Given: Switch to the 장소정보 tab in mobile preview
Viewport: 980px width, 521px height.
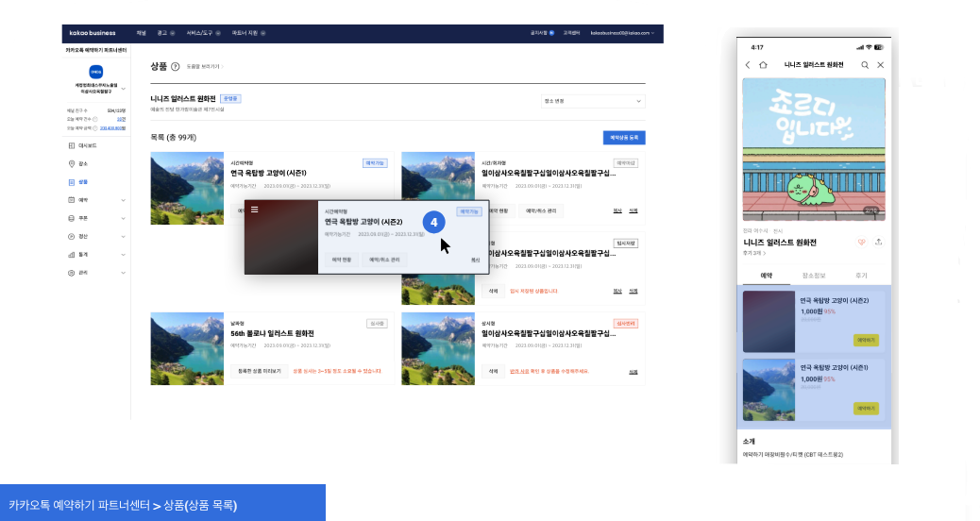Looking at the screenshot, I should (x=813, y=276).
